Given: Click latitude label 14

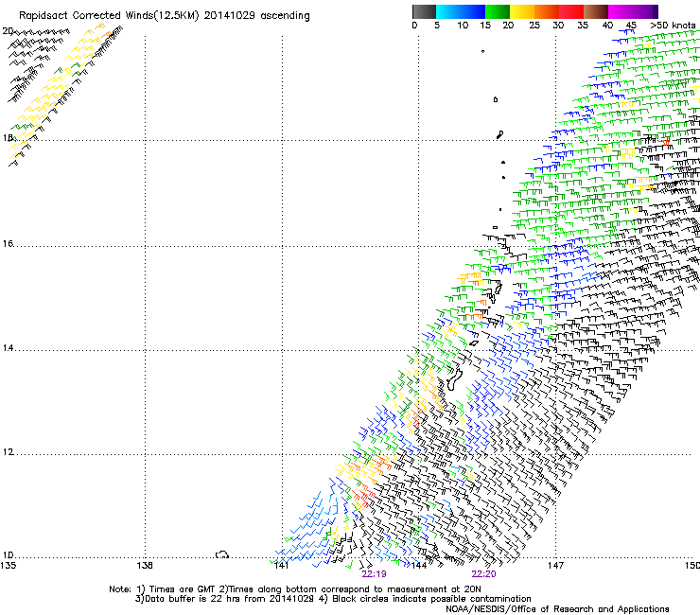Looking at the screenshot, I should click(8, 348).
